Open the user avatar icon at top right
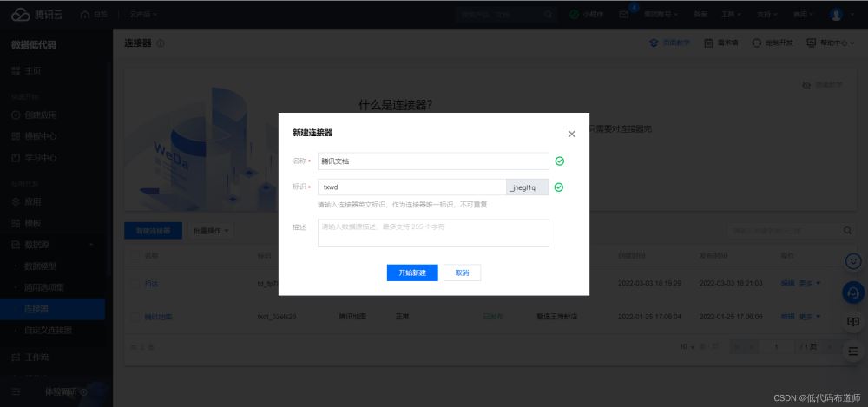The height and width of the screenshot is (407, 868). click(x=835, y=15)
